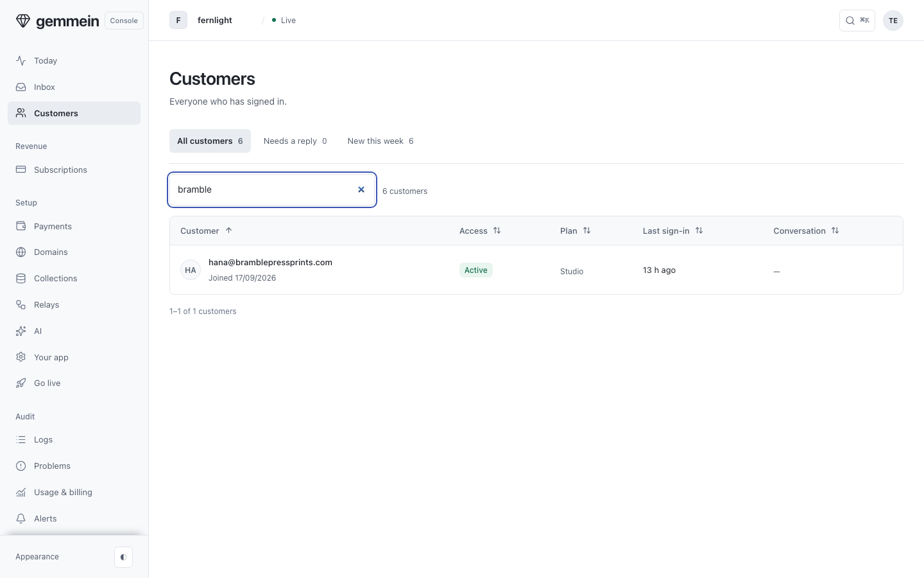This screenshot has height=578, width=924.
Task: Go to the Go live label
Action: tap(47, 383)
